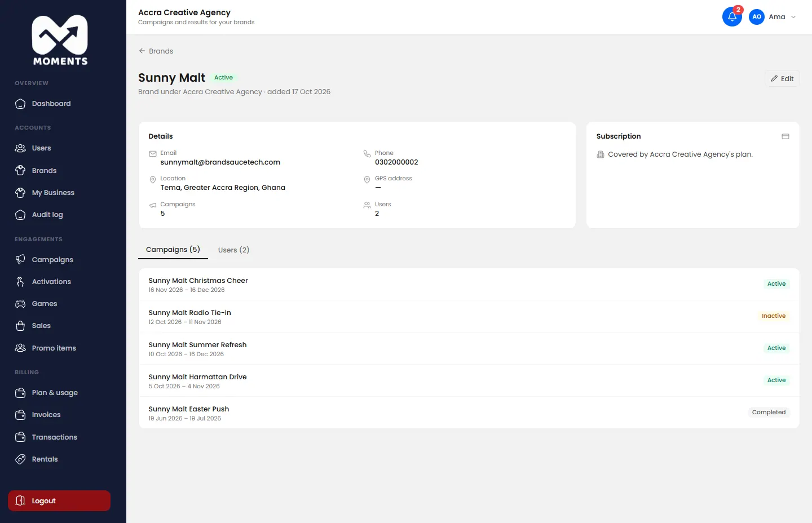The height and width of the screenshot is (523, 812).
Task: Log out of the account
Action: point(59,500)
